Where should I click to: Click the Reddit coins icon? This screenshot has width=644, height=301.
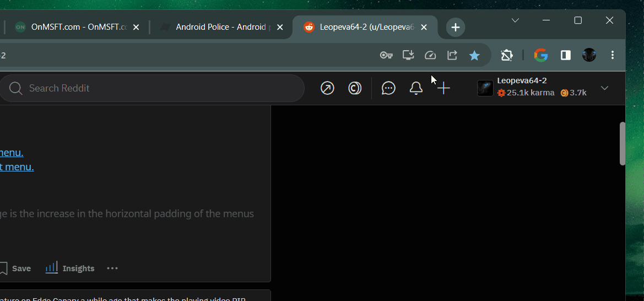(355, 88)
